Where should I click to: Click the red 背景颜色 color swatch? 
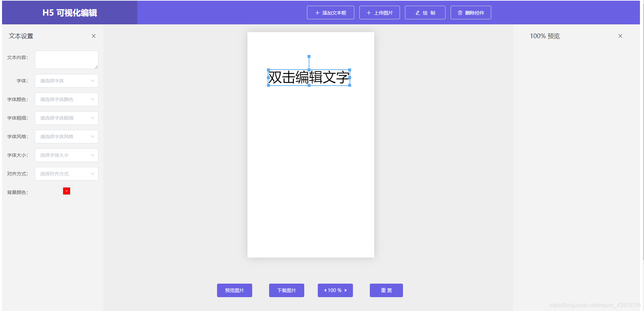66,191
